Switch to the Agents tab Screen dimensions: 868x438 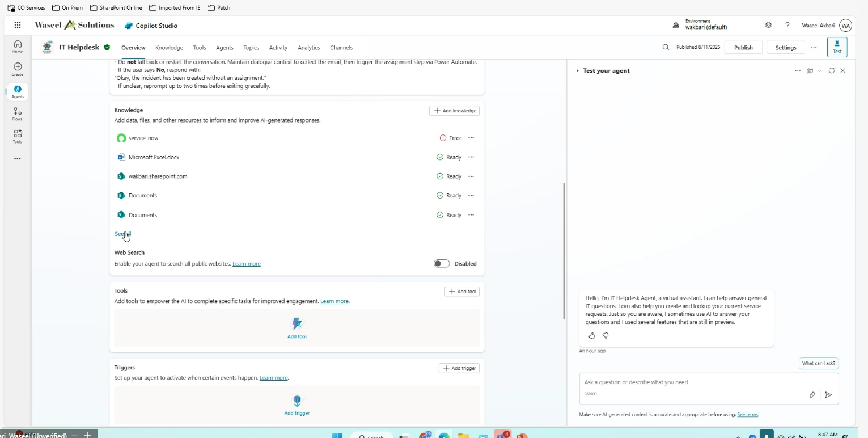coord(225,48)
